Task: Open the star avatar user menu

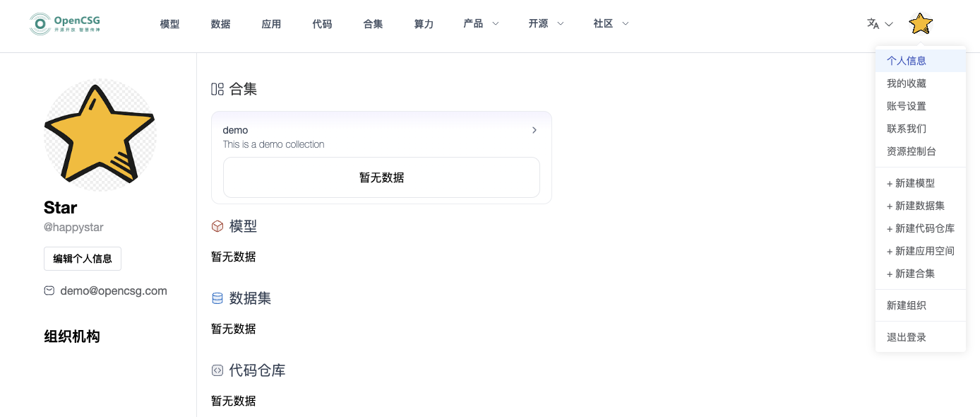Action: point(920,24)
